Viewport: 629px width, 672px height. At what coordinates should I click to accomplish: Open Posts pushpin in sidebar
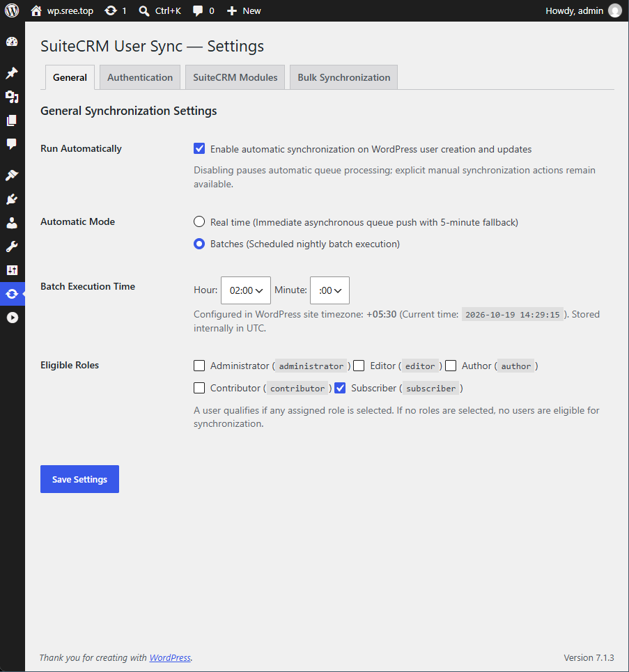tap(12, 73)
